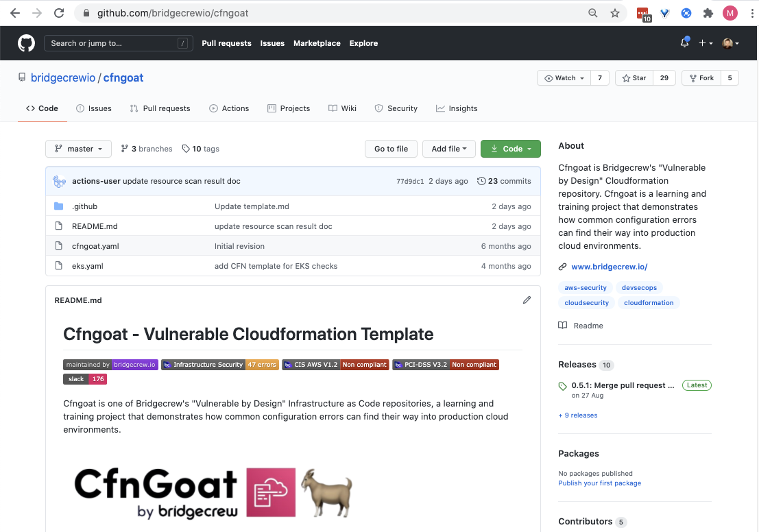Click the .github folder icon
The width and height of the screenshot is (759, 532).
tap(58, 206)
